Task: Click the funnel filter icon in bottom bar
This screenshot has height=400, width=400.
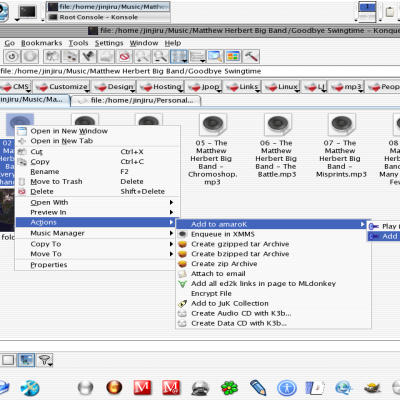Action: [x=45, y=360]
